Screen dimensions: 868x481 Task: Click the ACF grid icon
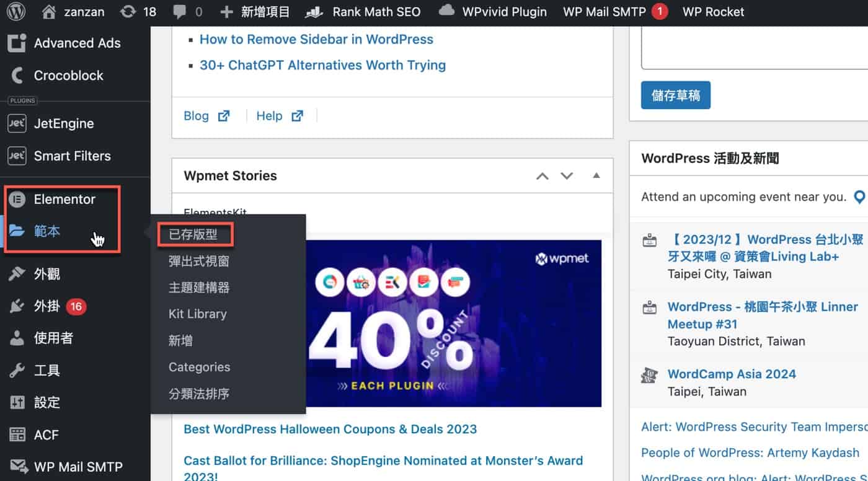(17, 435)
